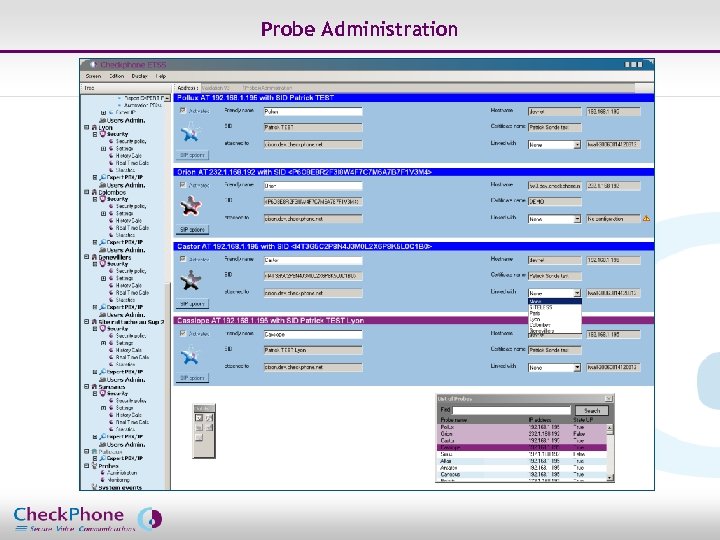Click the Expert PBX/IP magnifier icon under Lyon
Image resolution: width=720 pixels, height=540 pixels.
[x=103, y=177]
